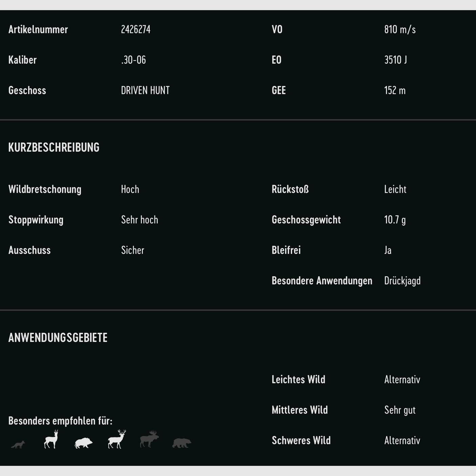Click the fox animal icon
The width and height of the screenshot is (476, 476).
(18, 444)
